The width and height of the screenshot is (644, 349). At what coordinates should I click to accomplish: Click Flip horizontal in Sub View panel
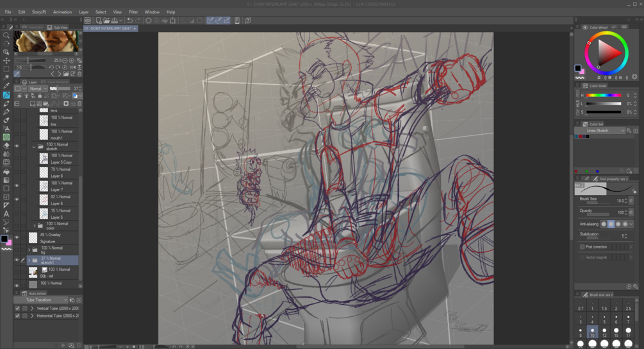click(x=72, y=67)
